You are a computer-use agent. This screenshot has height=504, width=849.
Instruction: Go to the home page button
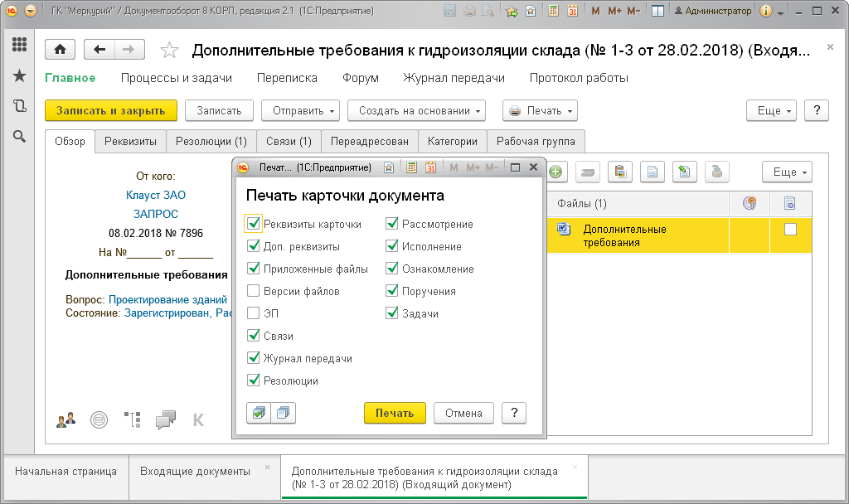(x=60, y=50)
